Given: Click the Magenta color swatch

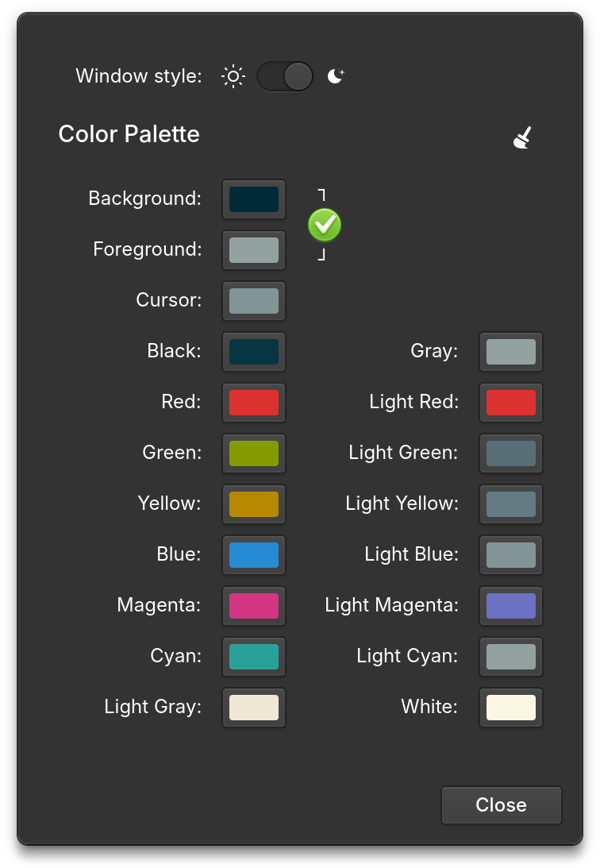Looking at the screenshot, I should (254, 606).
